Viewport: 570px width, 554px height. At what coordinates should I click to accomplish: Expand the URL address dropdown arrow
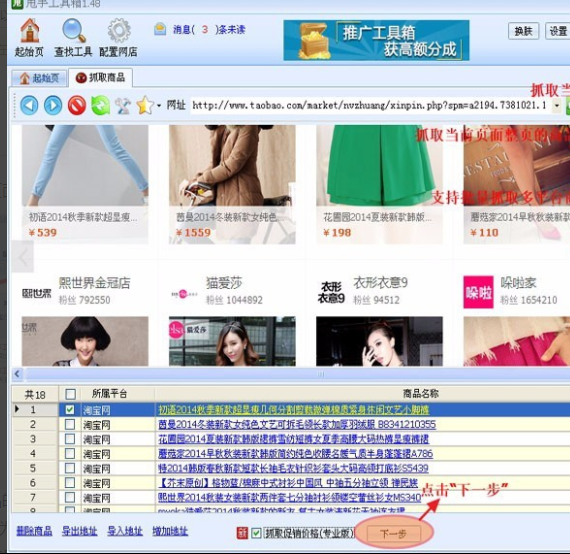pyautogui.click(x=557, y=106)
